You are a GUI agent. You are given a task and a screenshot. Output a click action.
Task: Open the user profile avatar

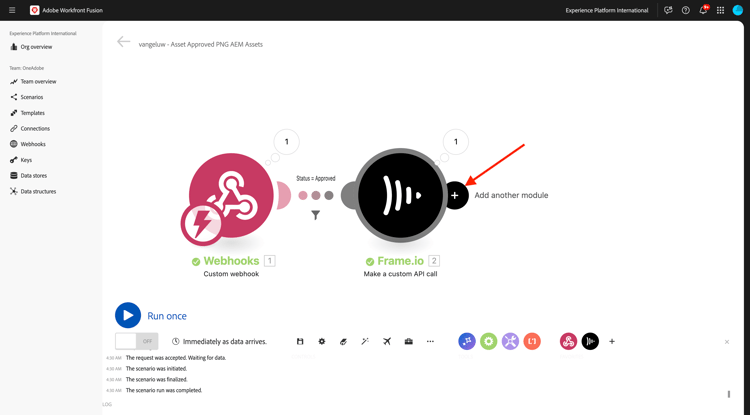click(738, 10)
